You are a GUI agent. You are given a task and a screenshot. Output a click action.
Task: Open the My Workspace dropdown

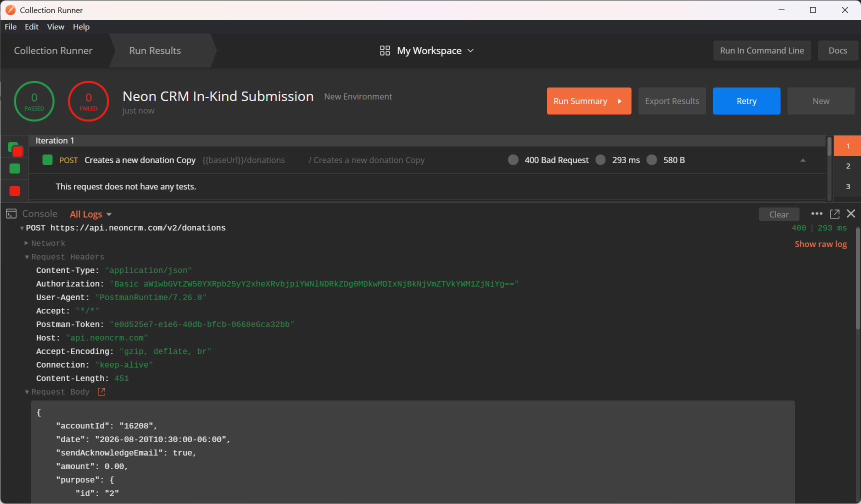point(426,50)
